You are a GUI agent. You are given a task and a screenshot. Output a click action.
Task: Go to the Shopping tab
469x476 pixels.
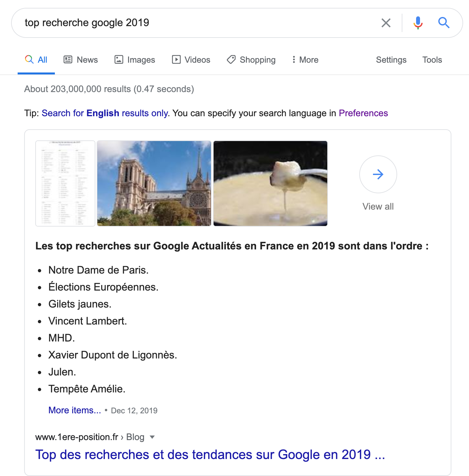251,60
